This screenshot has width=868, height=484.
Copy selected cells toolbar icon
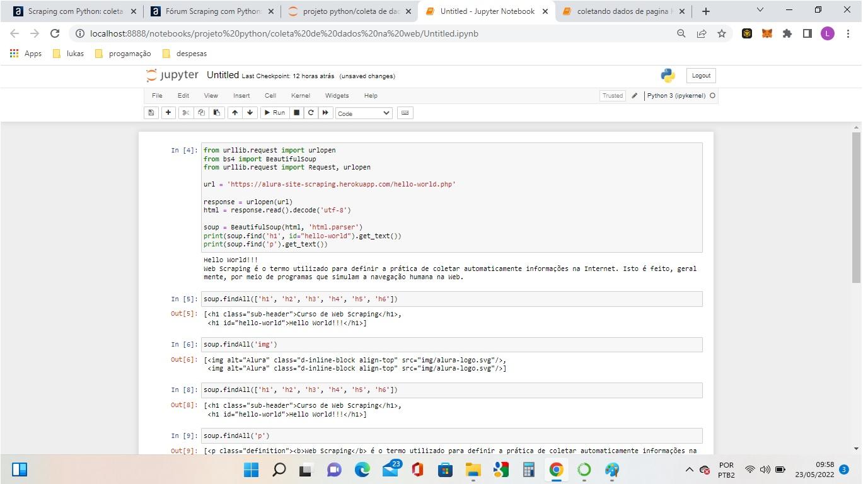(201, 113)
